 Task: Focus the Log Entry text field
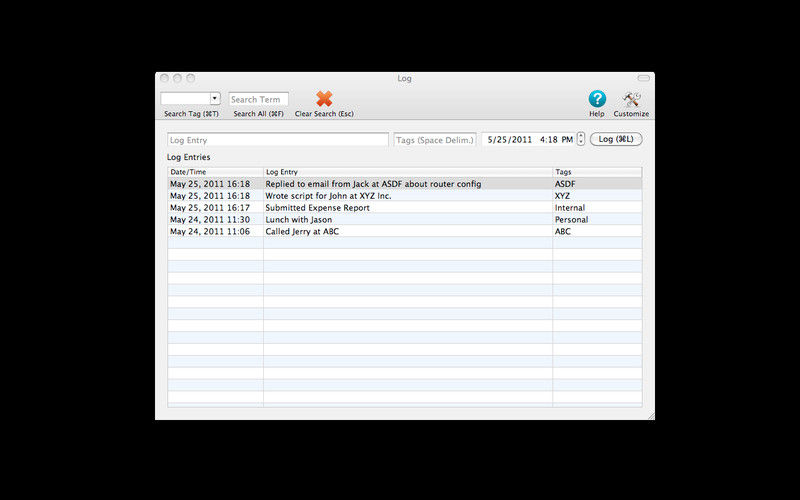278,140
